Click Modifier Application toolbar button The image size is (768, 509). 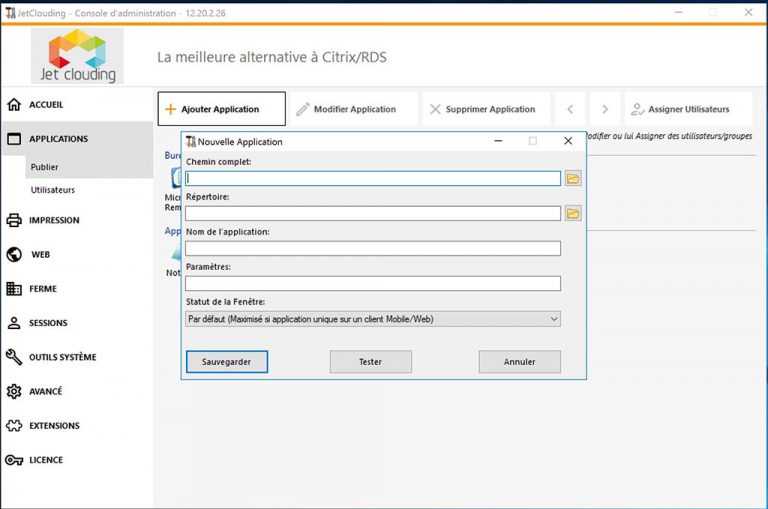(x=354, y=109)
